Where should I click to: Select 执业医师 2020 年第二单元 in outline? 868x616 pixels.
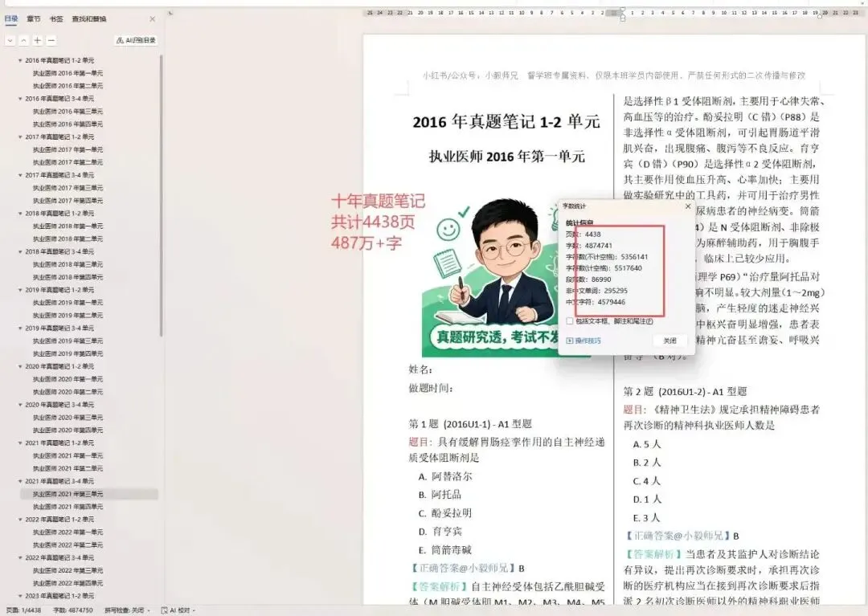click(68, 391)
